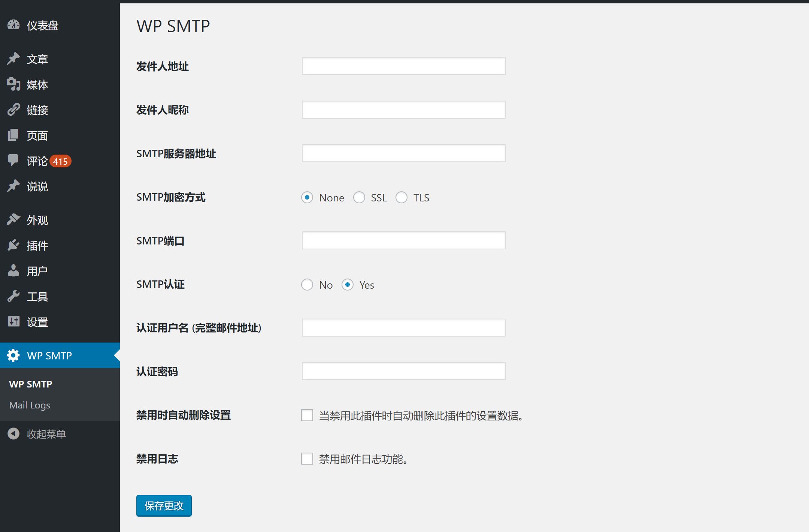Click the wrench icon beside 工具
This screenshot has width=809, height=532.
[13, 296]
